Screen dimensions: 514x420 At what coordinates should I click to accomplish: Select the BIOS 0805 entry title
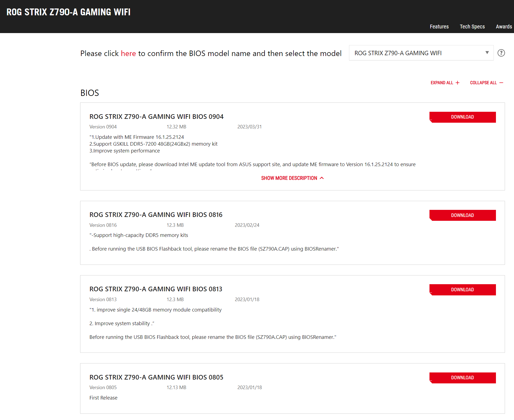[156, 377]
